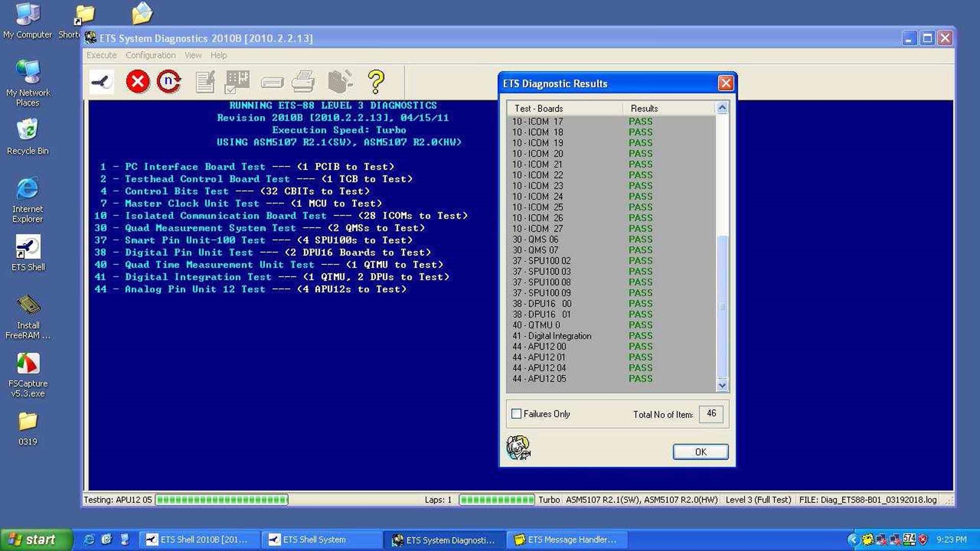The image size is (980, 551).
Task: Click the airplane run diagnostics toolbar icon
Action: [x=102, y=82]
